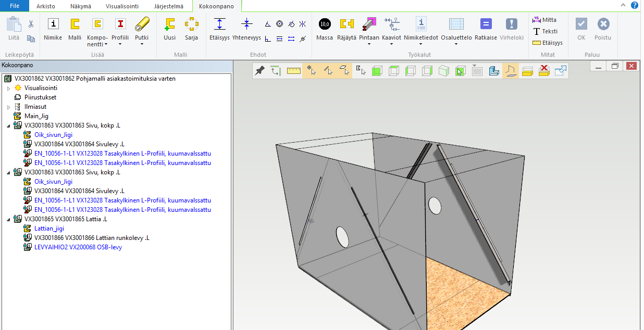Add a new model with Uusi
Viewport: 644px width, 330px height.
coord(169,24)
